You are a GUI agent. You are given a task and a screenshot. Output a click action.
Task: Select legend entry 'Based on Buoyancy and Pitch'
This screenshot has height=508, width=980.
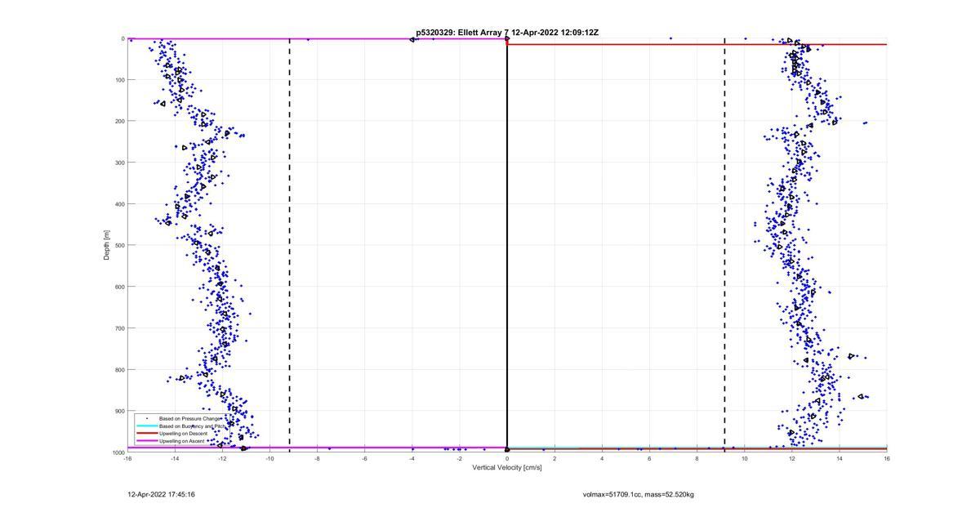[x=192, y=426]
